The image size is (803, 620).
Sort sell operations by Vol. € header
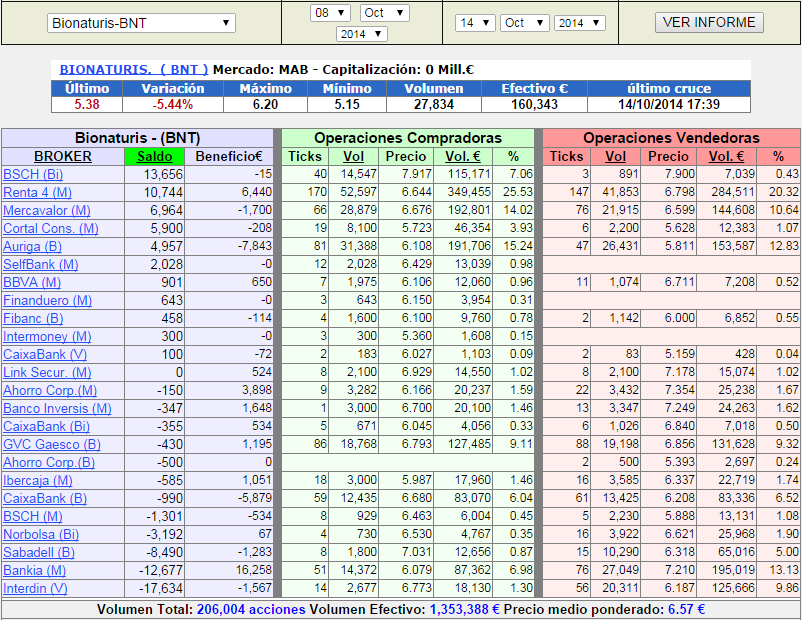[726, 157]
